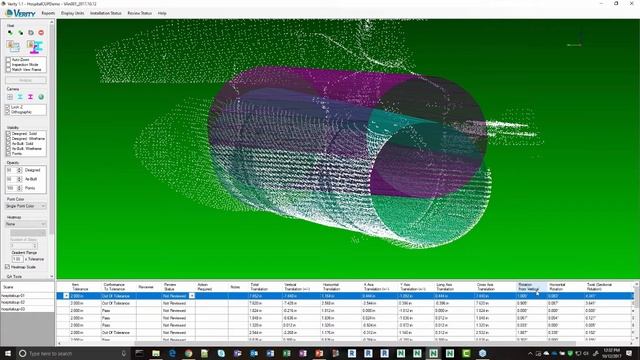Sort by Rotation From Vertical column header
This screenshot has height=360, width=640.
531,287
